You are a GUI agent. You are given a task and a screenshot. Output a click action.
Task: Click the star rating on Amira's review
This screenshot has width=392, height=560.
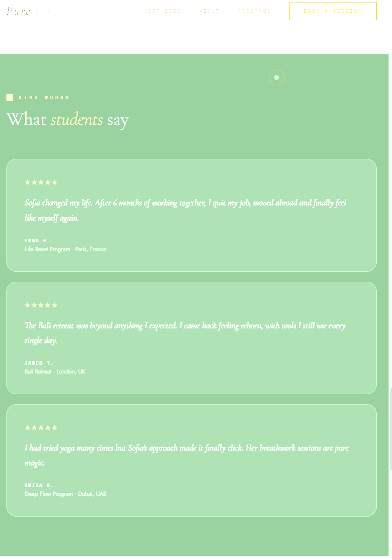point(41,427)
